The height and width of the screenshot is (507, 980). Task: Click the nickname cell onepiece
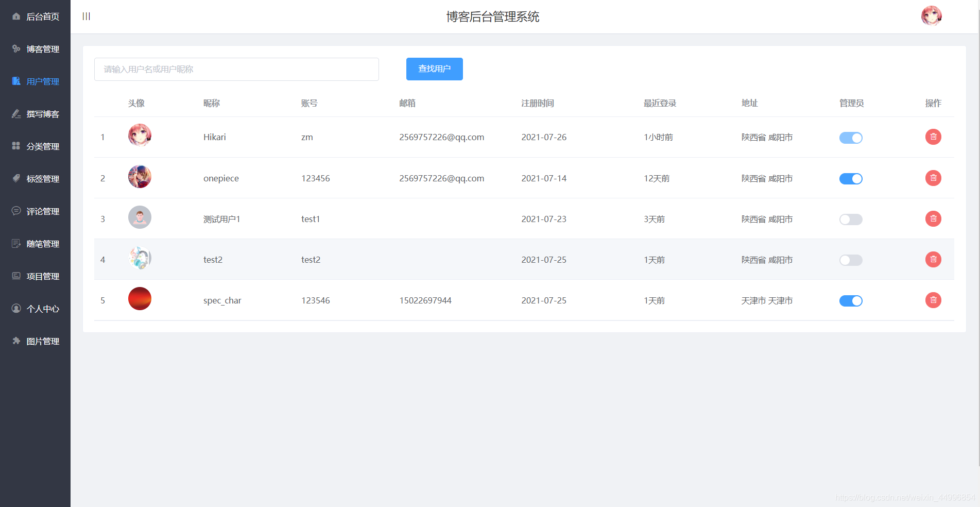coord(221,178)
